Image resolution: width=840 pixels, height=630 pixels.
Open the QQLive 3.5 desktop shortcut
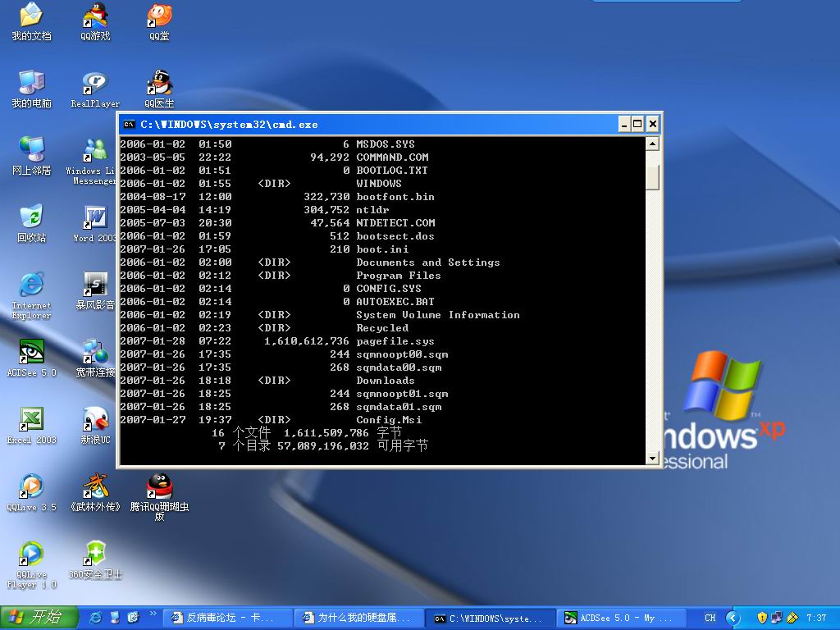(x=31, y=487)
